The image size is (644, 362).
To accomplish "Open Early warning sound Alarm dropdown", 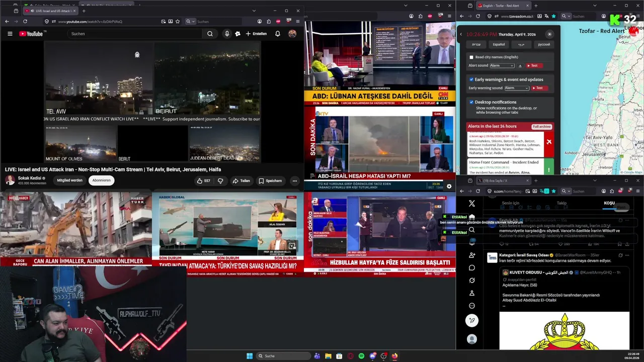I will [517, 88].
